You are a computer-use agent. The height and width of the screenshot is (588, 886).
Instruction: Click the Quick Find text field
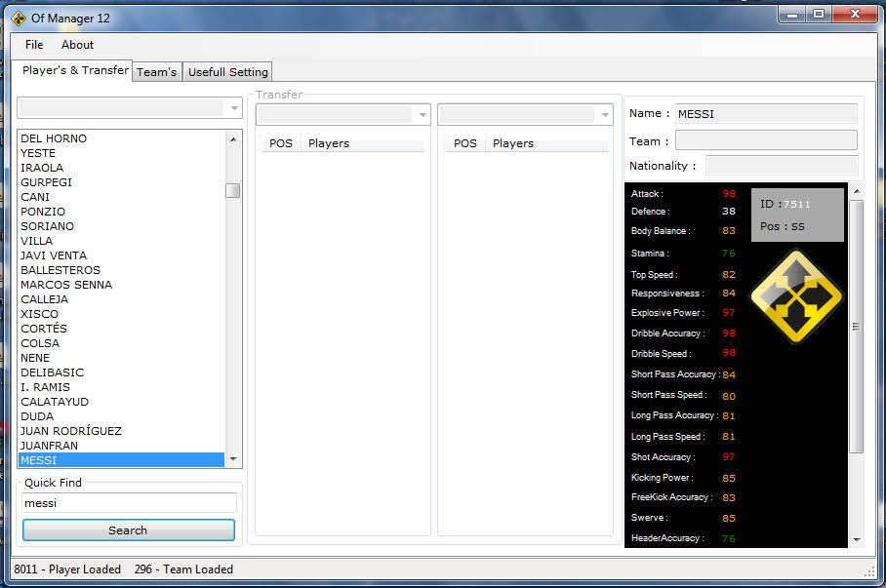pyautogui.click(x=129, y=503)
